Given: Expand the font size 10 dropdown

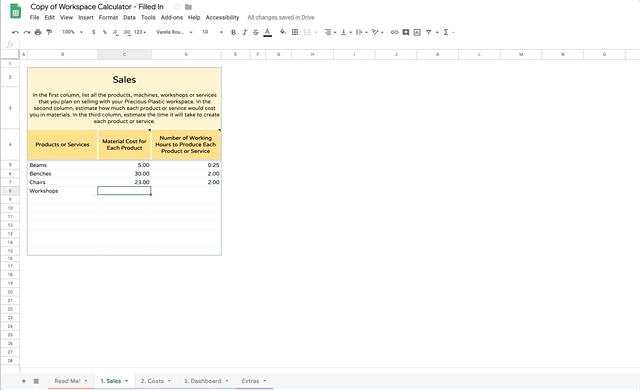Looking at the screenshot, I should click(x=213, y=32).
